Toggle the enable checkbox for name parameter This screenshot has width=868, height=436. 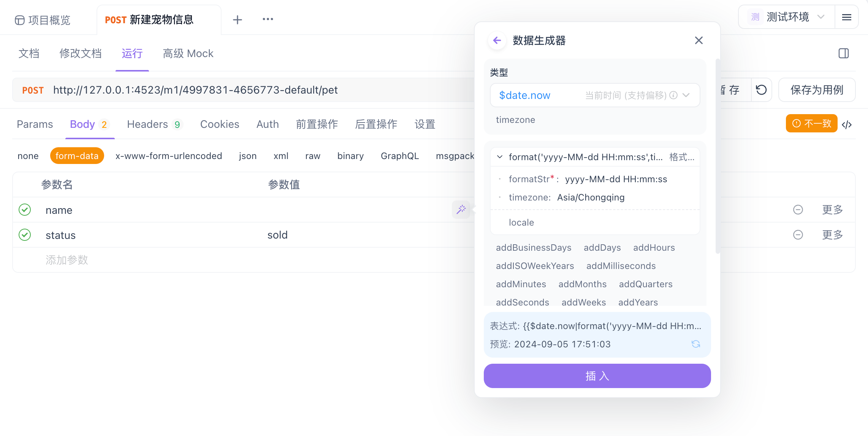coord(25,210)
